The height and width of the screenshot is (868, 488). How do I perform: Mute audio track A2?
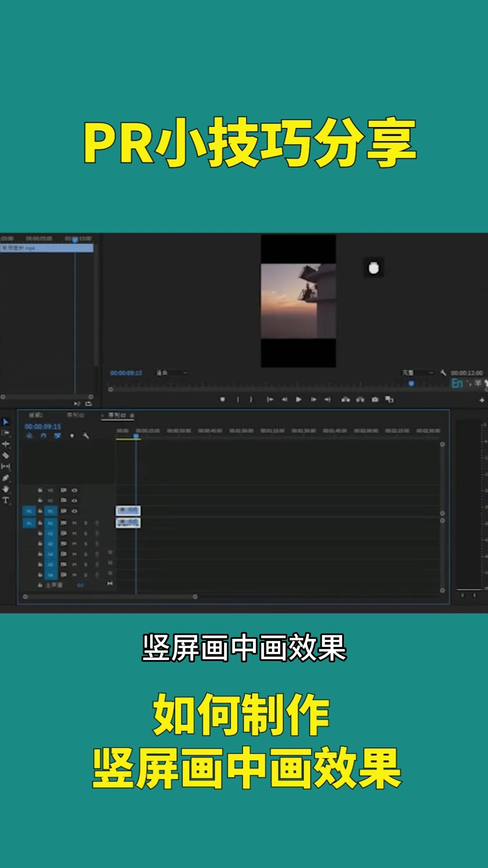(75, 533)
